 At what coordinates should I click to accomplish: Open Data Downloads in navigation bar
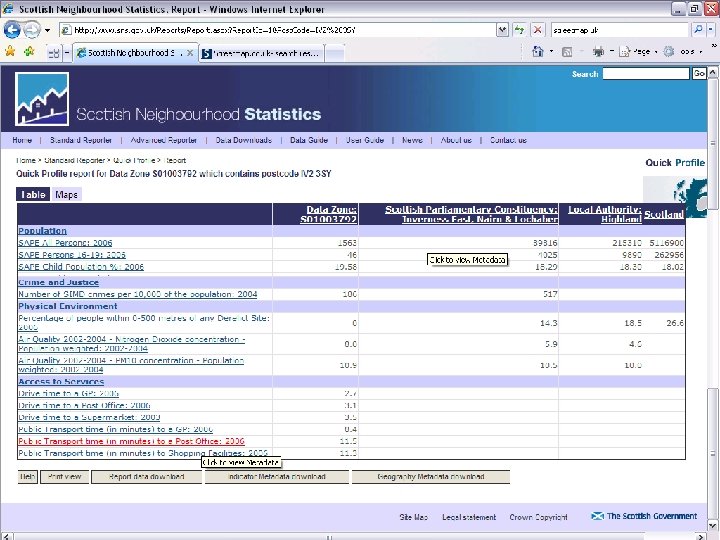(244, 140)
